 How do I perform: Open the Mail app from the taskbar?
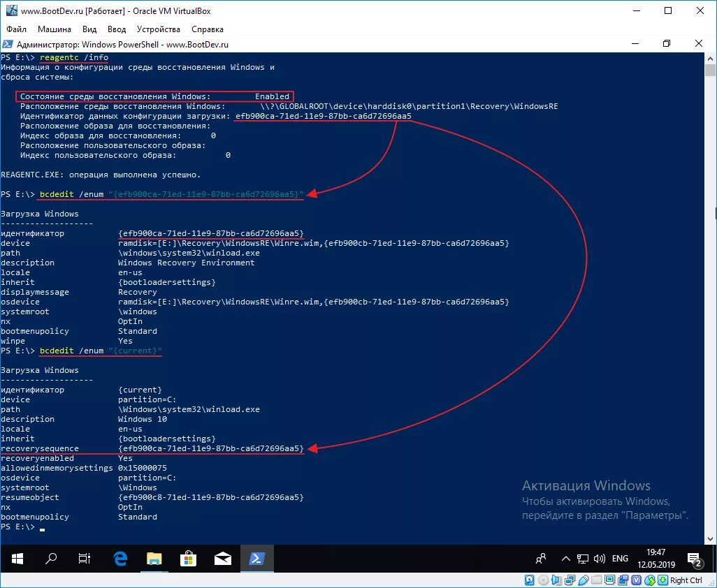pos(222,559)
